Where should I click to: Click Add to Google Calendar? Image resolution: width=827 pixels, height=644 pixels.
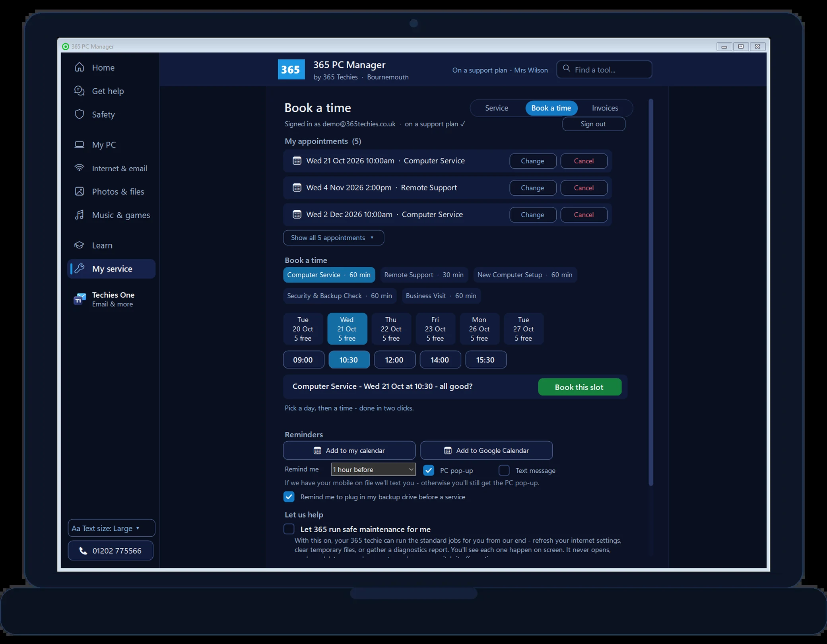tap(486, 450)
